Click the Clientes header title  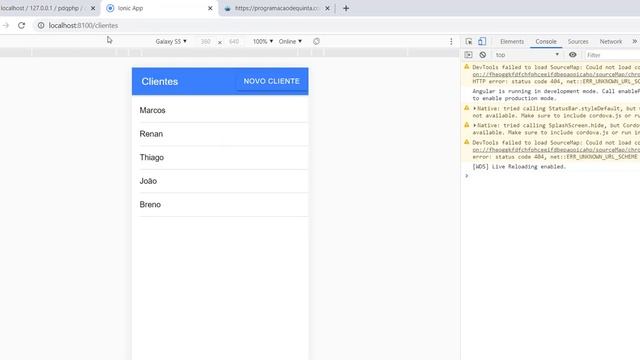[160, 81]
